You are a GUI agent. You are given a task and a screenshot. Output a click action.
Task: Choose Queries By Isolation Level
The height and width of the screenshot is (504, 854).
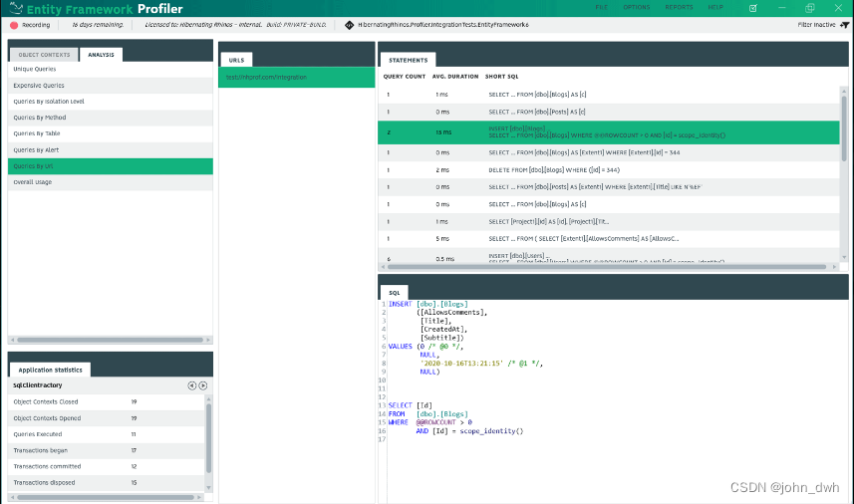tap(49, 102)
